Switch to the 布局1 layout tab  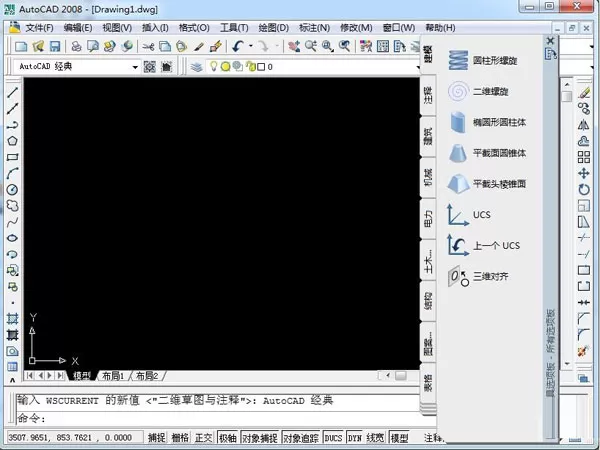pyautogui.click(x=113, y=376)
